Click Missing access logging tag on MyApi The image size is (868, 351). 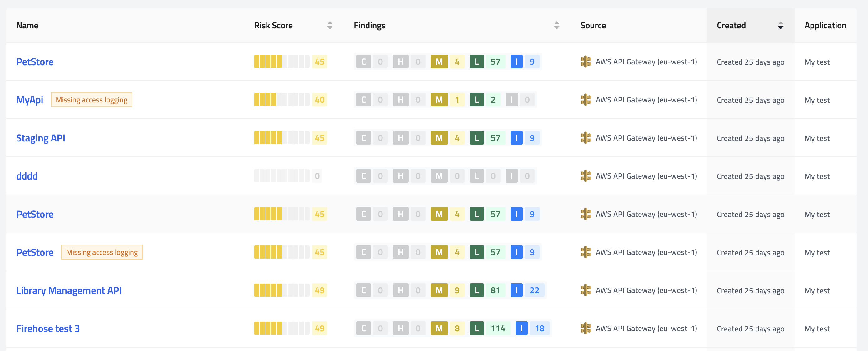[x=91, y=100]
